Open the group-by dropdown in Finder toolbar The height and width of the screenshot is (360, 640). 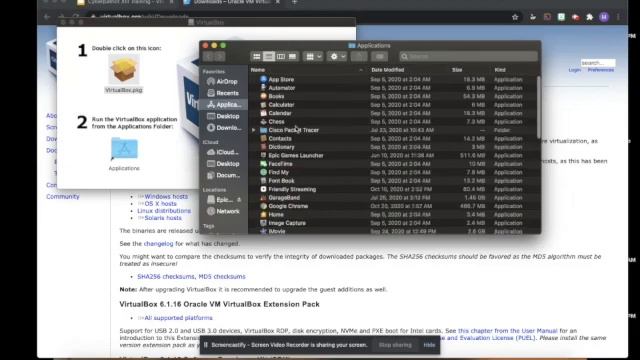(x=314, y=57)
